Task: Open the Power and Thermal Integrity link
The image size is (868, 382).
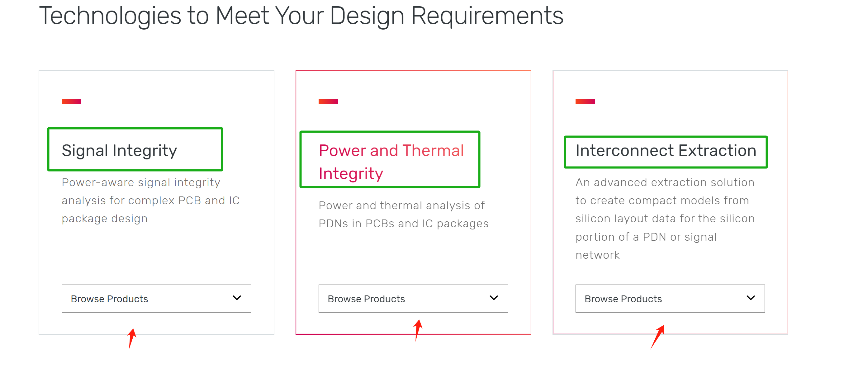Action: tap(391, 162)
